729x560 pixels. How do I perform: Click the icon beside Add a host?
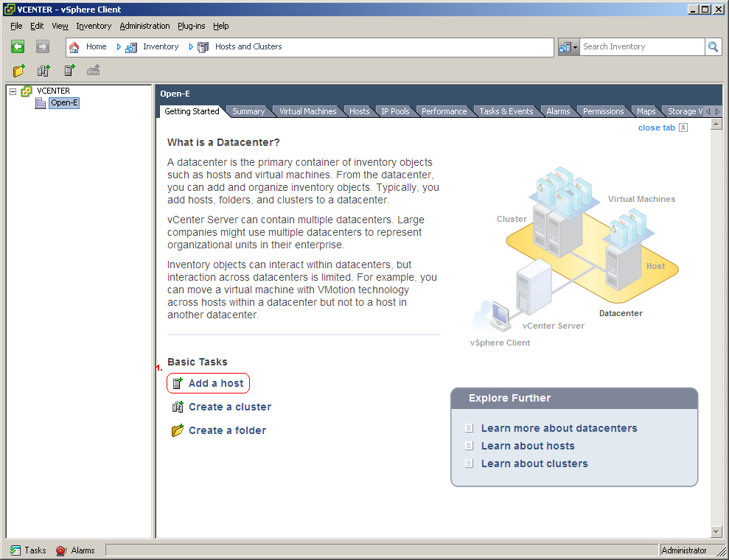(x=178, y=383)
